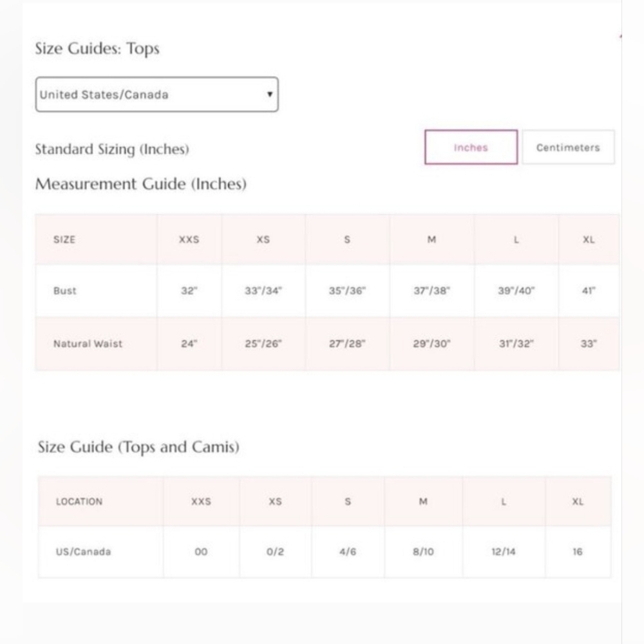Click the 39"/40" bust measurement

(x=516, y=291)
